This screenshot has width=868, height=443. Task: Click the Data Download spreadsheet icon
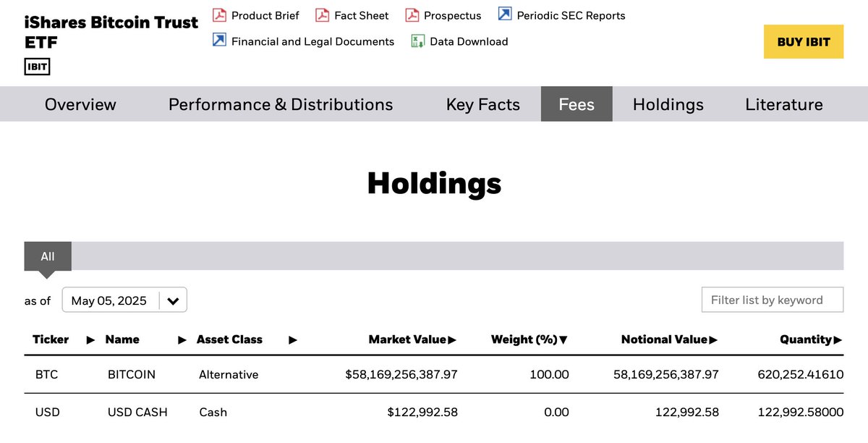pyautogui.click(x=416, y=41)
